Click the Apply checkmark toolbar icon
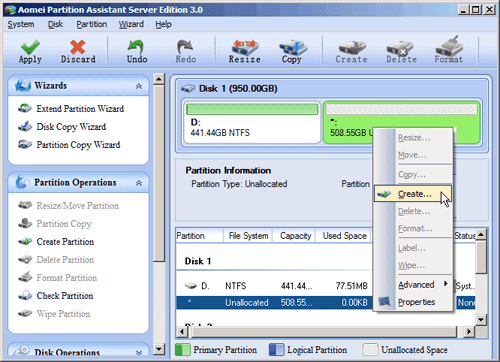The height and width of the screenshot is (362, 500). pyautogui.click(x=30, y=47)
